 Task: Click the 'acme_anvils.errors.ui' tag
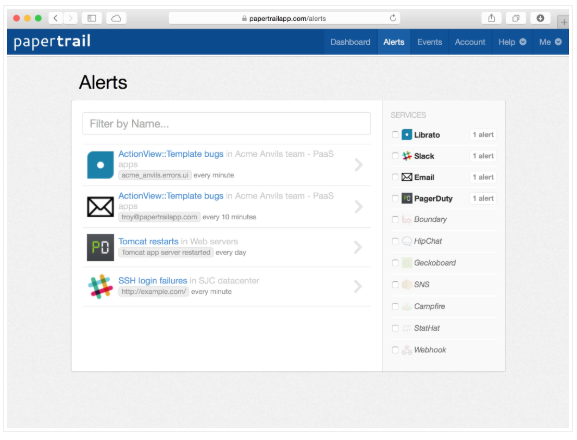[x=155, y=175]
